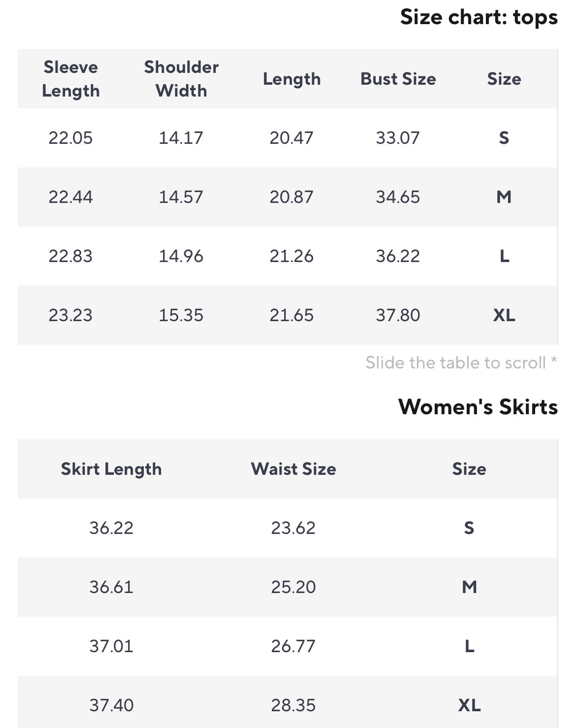Screen dimensions: 576x728
Task: Click bust size value 36.22
Action: [x=398, y=256]
